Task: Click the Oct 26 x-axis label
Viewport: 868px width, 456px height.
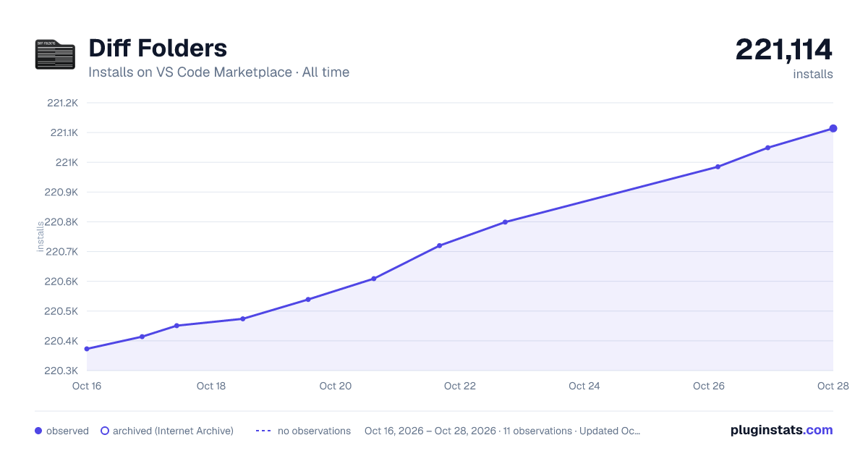Action: pyautogui.click(x=709, y=386)
